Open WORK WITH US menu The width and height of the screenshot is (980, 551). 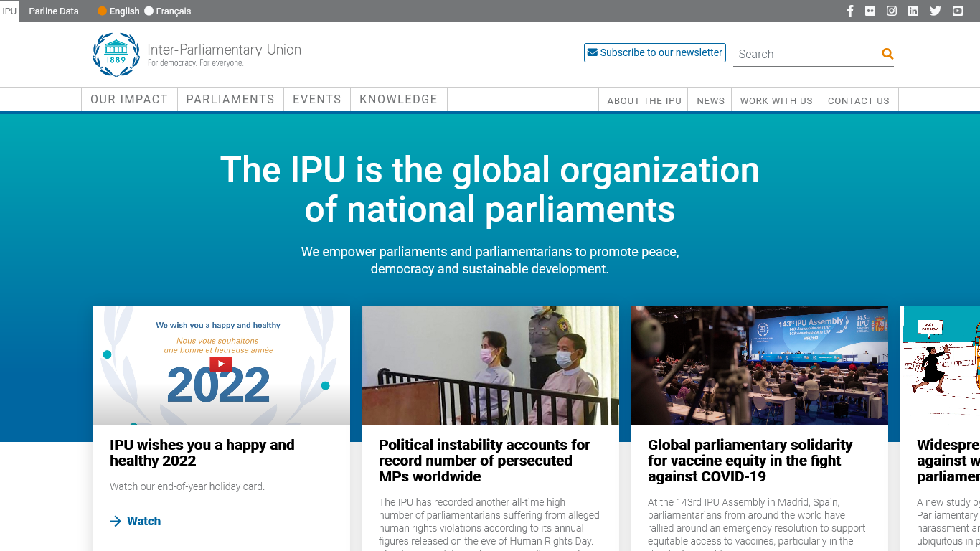coord(776,100)
